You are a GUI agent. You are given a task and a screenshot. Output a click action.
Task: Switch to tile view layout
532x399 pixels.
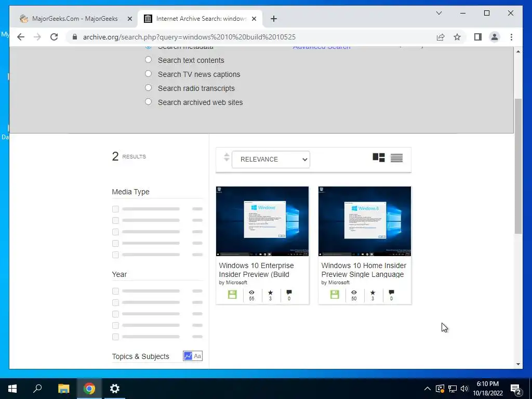(x=379, y=158)
